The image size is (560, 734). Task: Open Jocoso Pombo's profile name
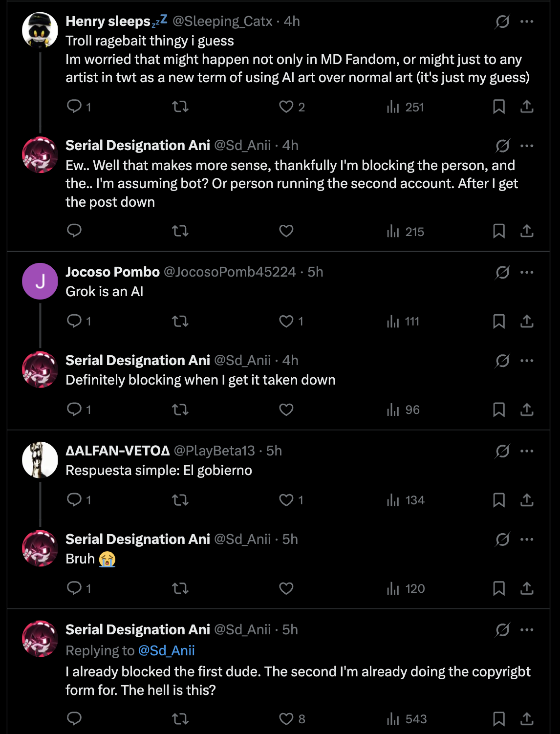point(112,272)
